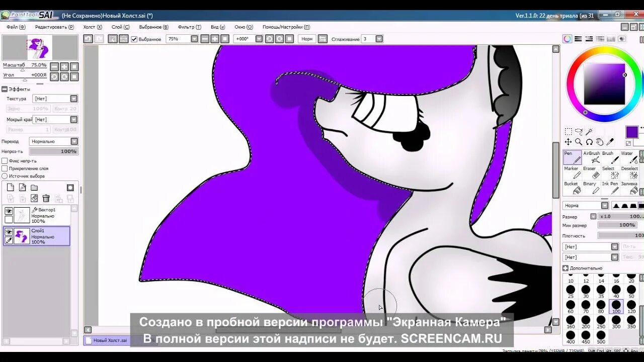The width and height of the screenshot is (644, 362).
Task: Open the Сглаживание value dropdown
Action: (379, 39)
